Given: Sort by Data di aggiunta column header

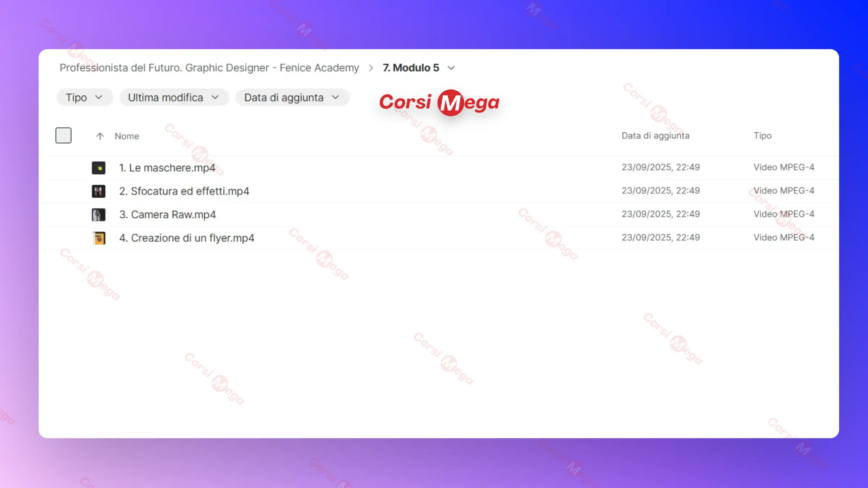Looking at the screenshot, I should [655, 136].
